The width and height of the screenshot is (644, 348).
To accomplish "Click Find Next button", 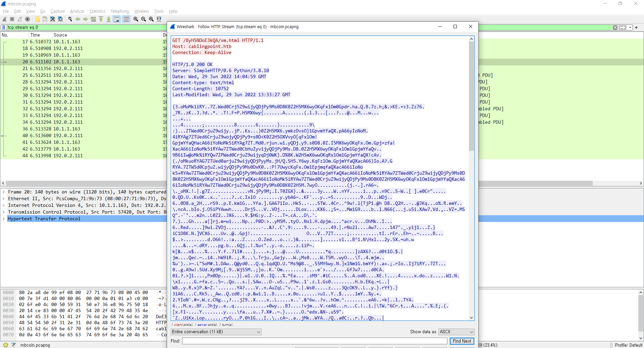I will click(462, 341).
